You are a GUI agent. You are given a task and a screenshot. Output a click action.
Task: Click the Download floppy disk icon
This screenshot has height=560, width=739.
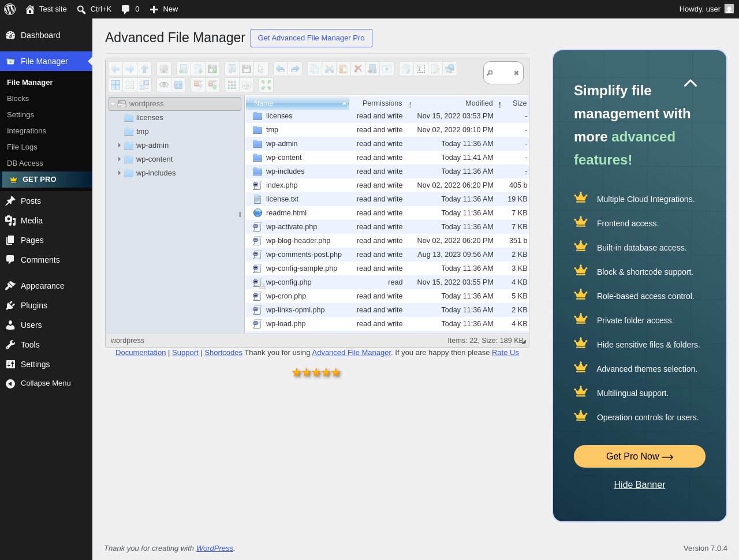point(247,69)
